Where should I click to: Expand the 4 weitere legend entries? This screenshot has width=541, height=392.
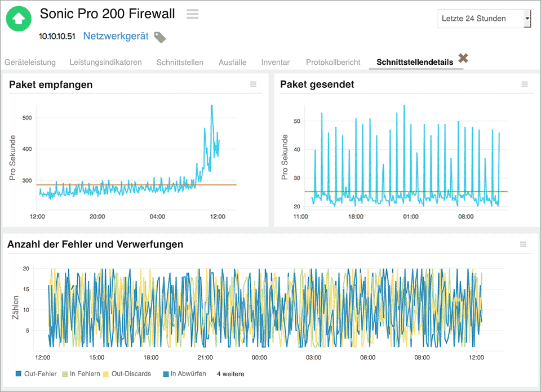coord(231,373)
